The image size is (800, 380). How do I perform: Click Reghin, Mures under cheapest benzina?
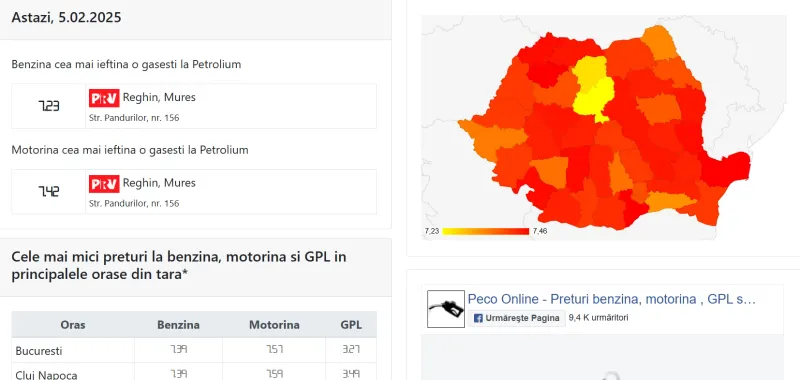point(159,97)
